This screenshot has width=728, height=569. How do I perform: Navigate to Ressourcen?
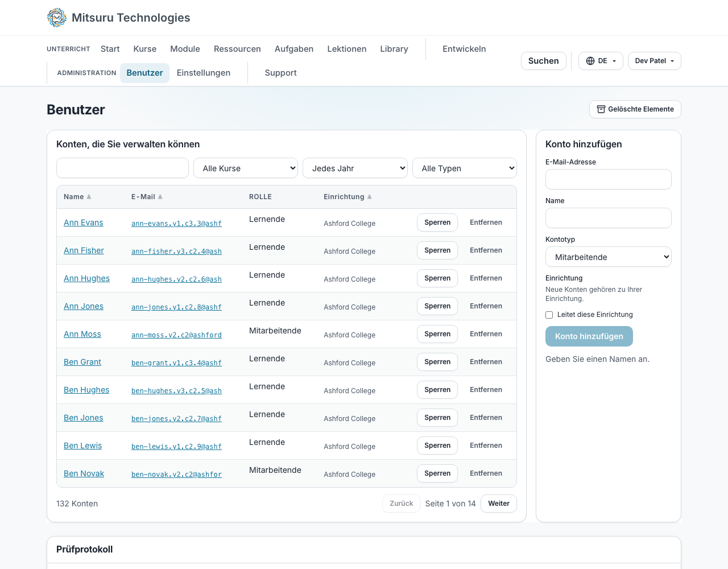[237, 49]
